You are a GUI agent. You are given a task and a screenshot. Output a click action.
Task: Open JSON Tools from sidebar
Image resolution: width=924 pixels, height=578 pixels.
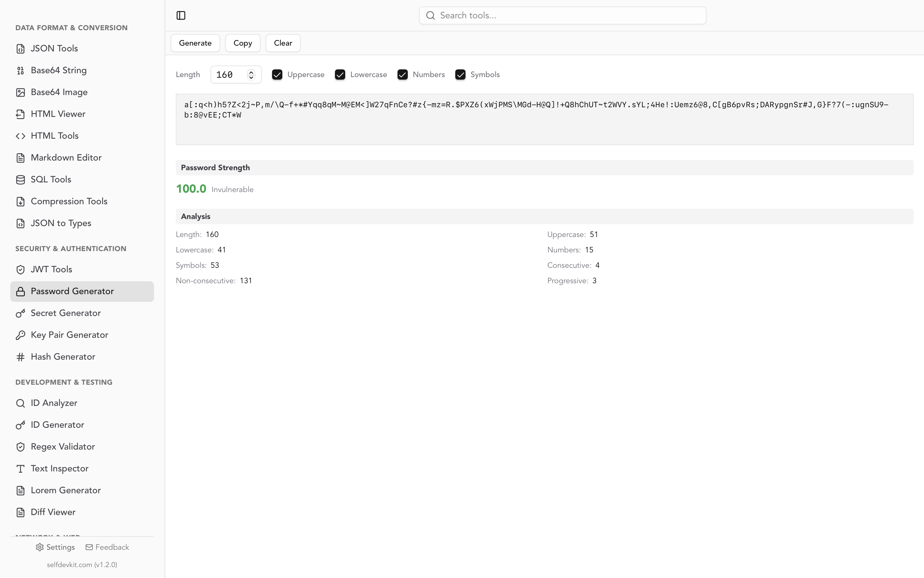[82, 48]
